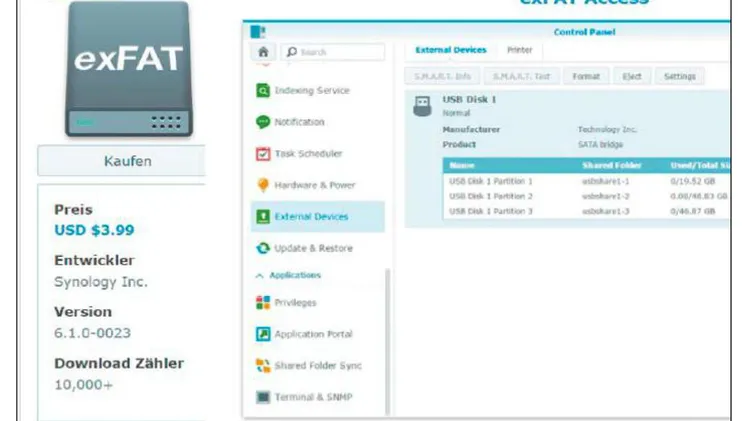Open the Privileges entry
Screen dimensions: 750x421
pyautogui.click(x=295, y=302)
